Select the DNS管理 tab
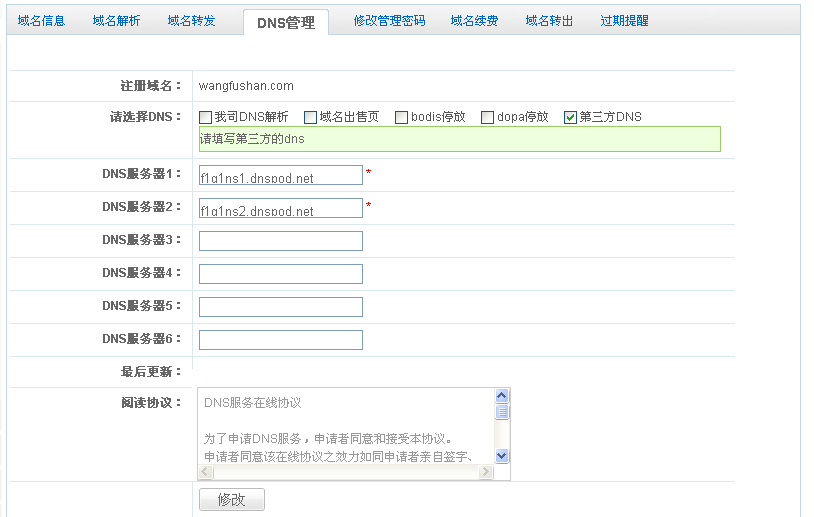The width and height of the screenshot is (814, 517). coord(285,22)
